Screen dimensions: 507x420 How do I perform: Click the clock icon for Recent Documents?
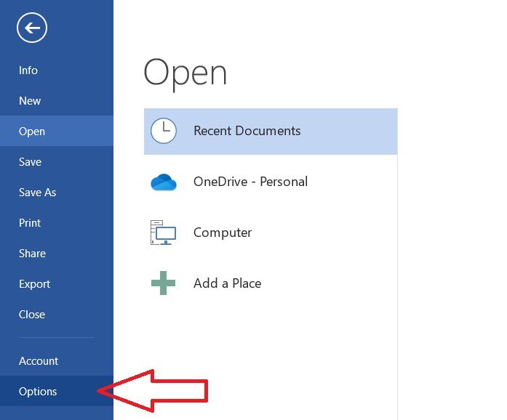tap(164, 131)
